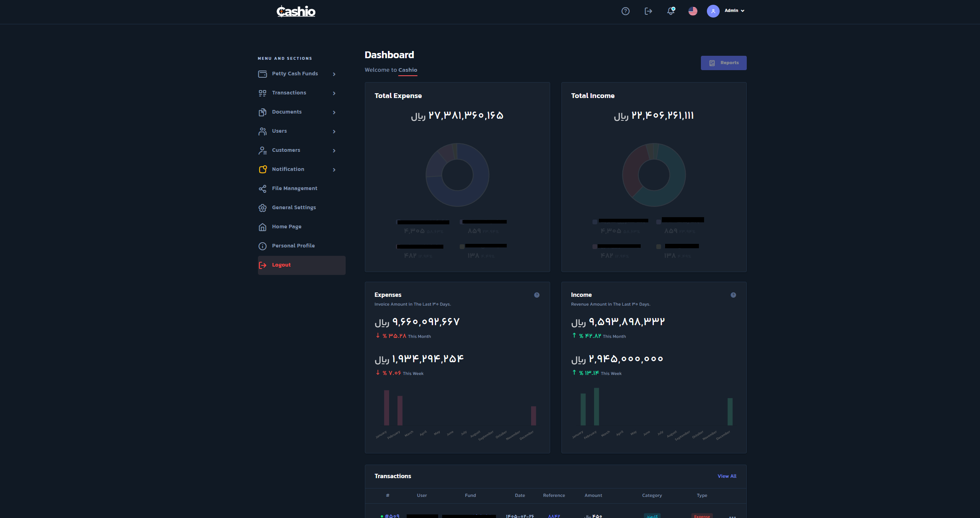Expand the Notification menu chevron
Image resolution: width=980 pixels, height=518 pixels.
click(334, 170)
